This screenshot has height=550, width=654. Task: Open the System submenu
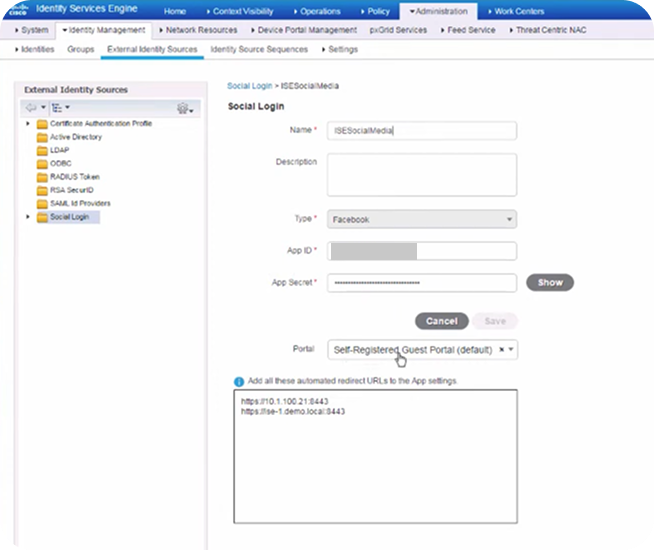[32, 30]
